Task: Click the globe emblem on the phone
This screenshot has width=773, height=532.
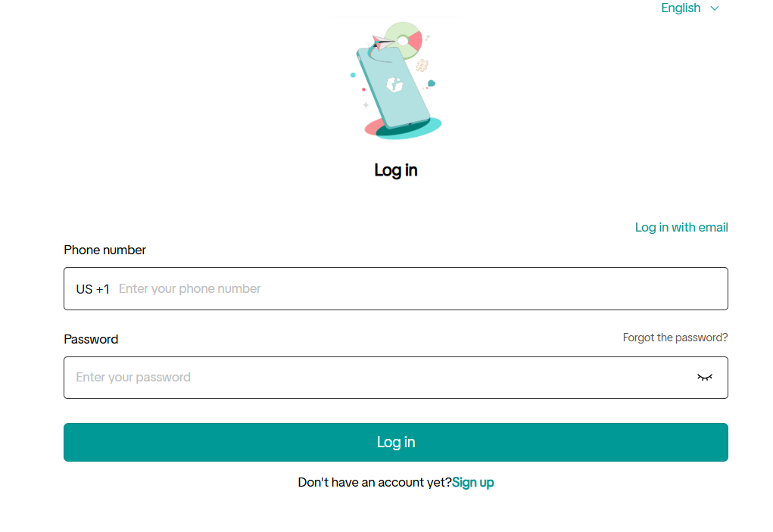Action: click(394, 85)
